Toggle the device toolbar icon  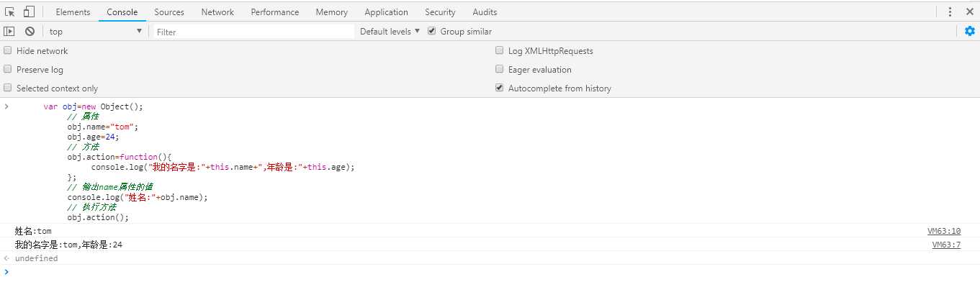[29, 12]
